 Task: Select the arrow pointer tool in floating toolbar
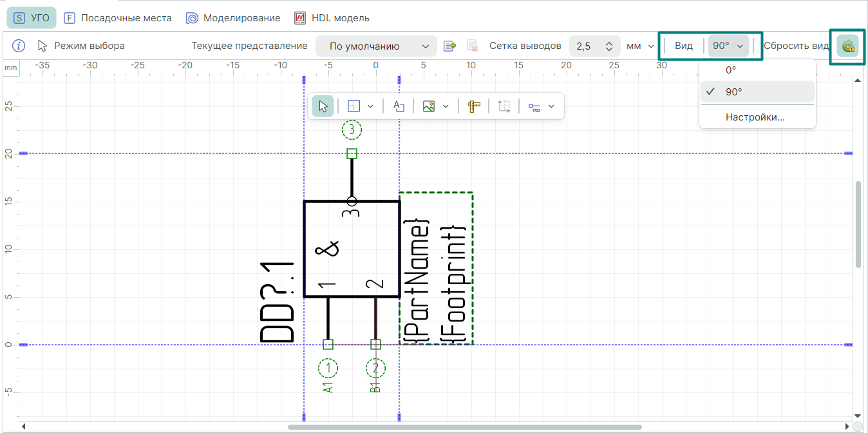pyautogui.click(x=323, y=106)
